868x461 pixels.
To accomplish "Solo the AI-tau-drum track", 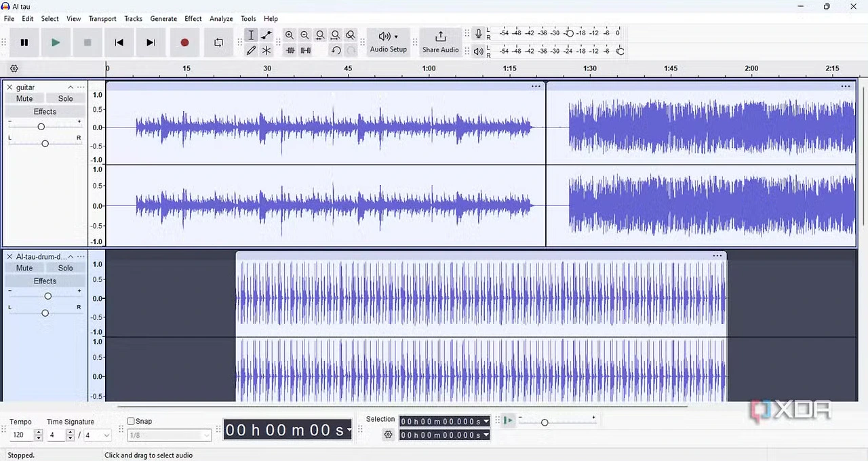I will point(65,268).
